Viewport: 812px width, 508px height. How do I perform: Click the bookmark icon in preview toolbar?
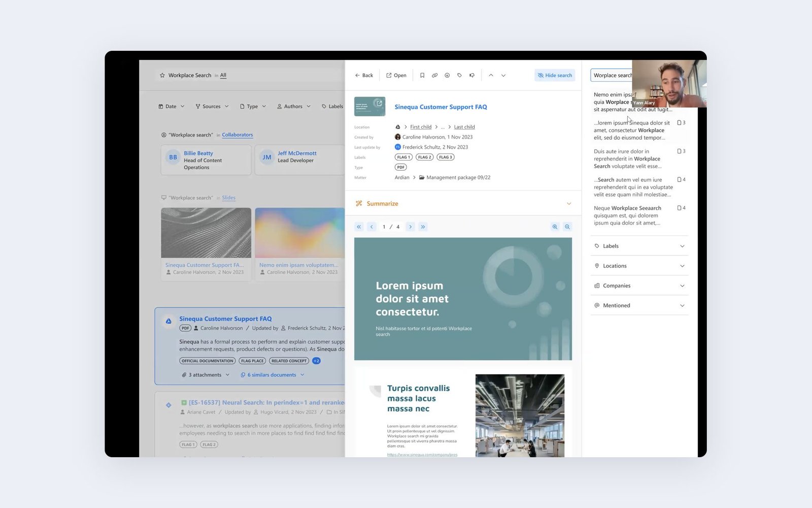click(422, 75)
